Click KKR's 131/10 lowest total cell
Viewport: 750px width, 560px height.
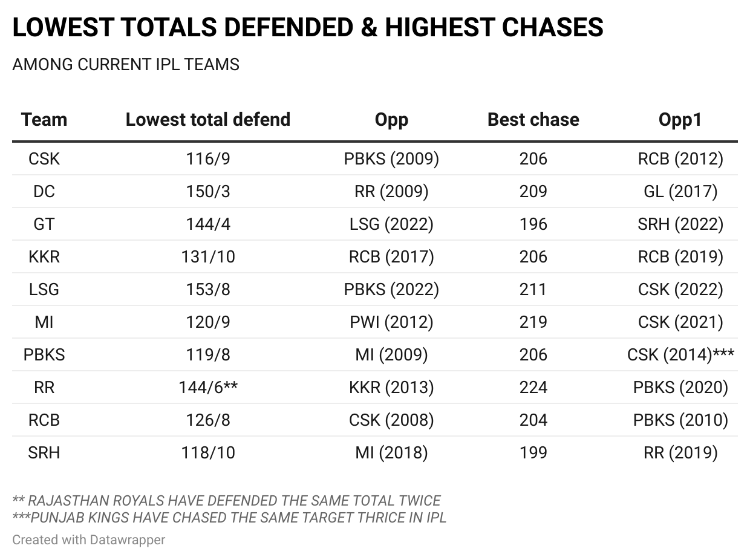coord(208,257)
